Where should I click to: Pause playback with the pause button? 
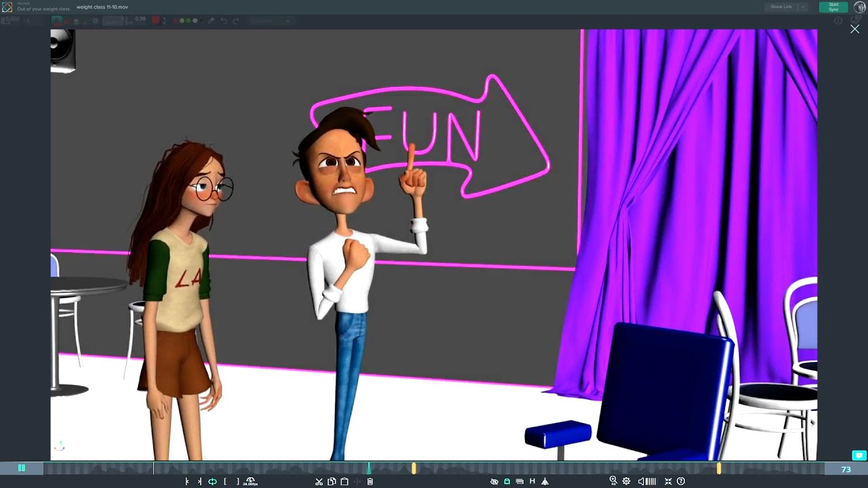click(22, 468)
